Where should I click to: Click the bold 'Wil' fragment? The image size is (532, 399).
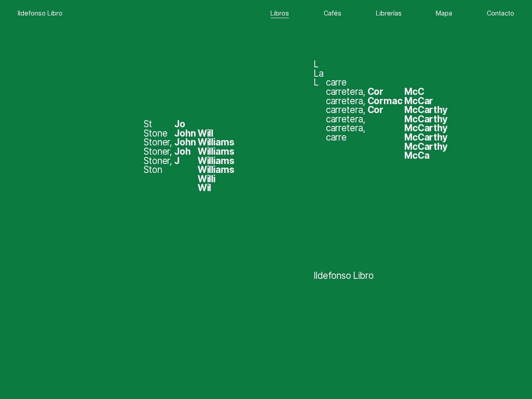pyautogui.click(x=204, y=188)
